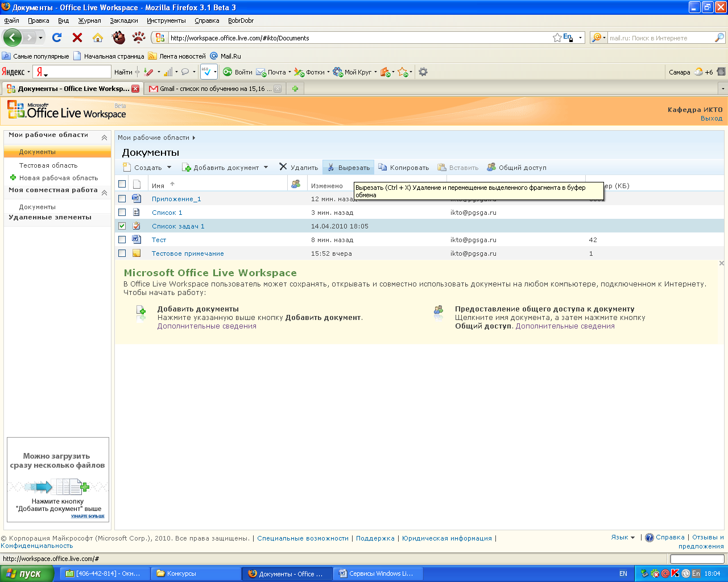Screen dimensions: 728x582
Task: Check the box for Приложение_1
Action: 122,199
